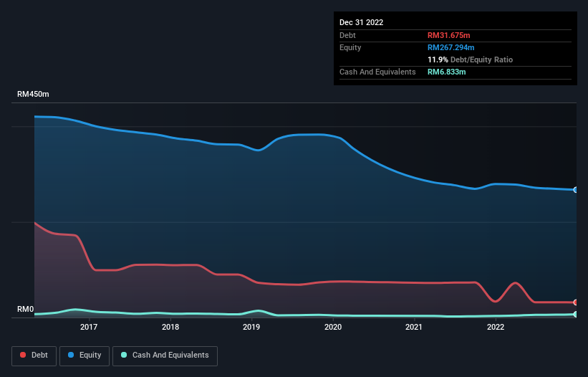Image resolution: width=588 pixels, height=377 pixels.
Task: Select the Cash endpoint marker on chart
Action: pyautogui.click(x=576, y=315)
